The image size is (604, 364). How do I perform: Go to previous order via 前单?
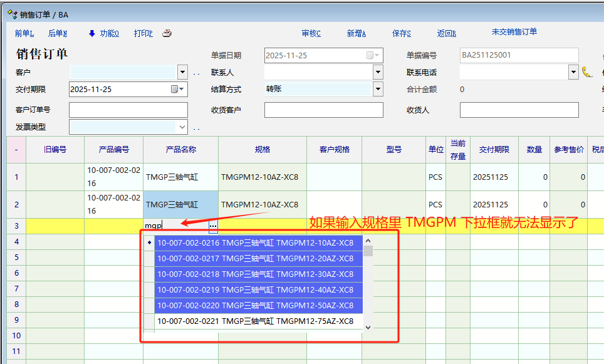click(x=24, y=34)
